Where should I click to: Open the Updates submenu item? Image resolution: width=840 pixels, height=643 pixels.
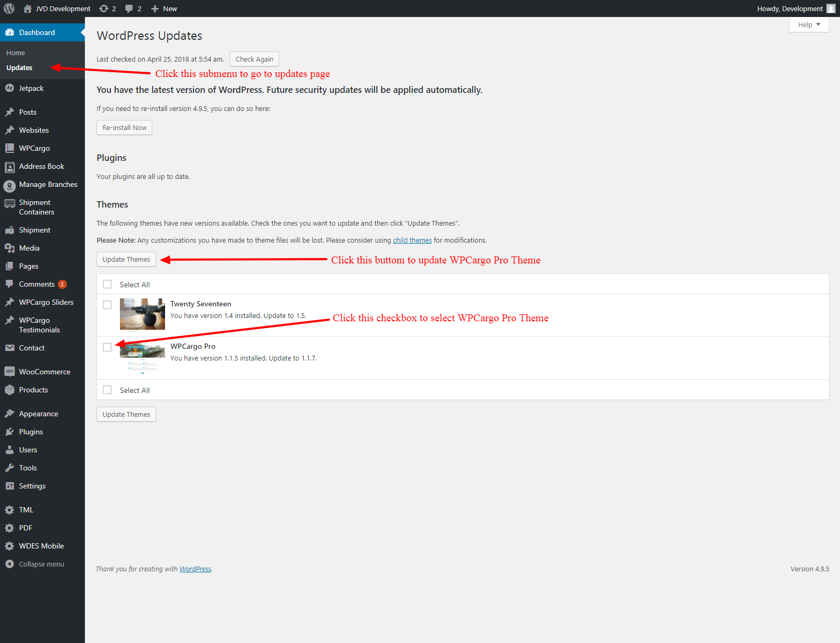click(20, 67)
